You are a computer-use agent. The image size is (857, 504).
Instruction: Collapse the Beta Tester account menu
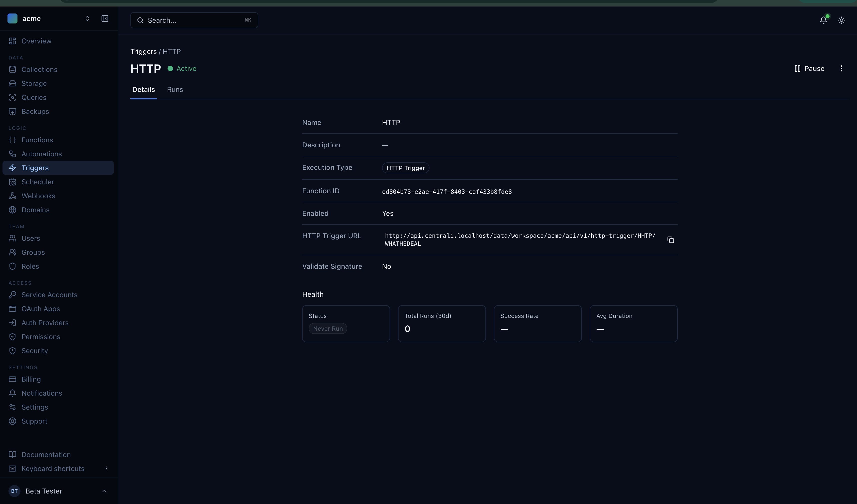(x=104, y=491)
